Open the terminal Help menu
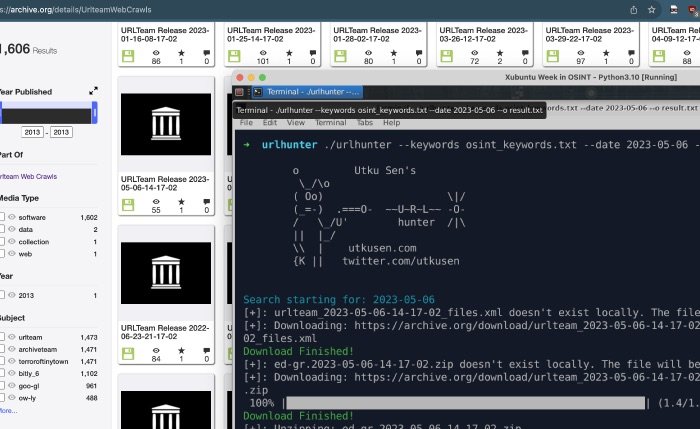The image size is (700, 429). (x=392, y=123)
